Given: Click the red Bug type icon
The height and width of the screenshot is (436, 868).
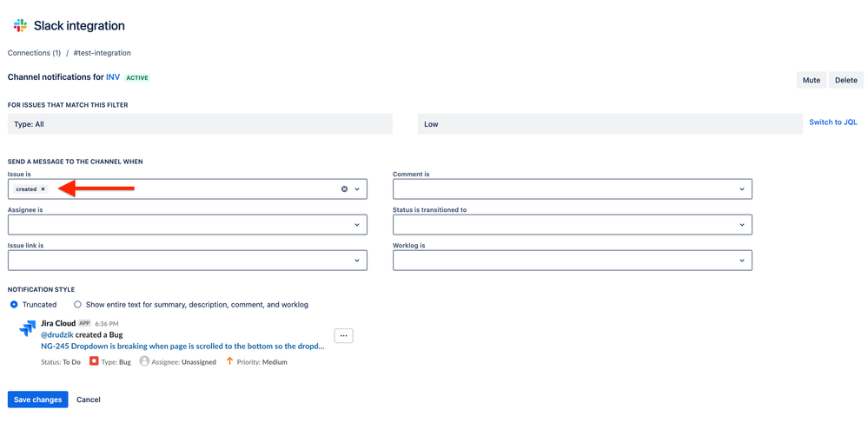Looking at the screenshot, I should (94, 361).
